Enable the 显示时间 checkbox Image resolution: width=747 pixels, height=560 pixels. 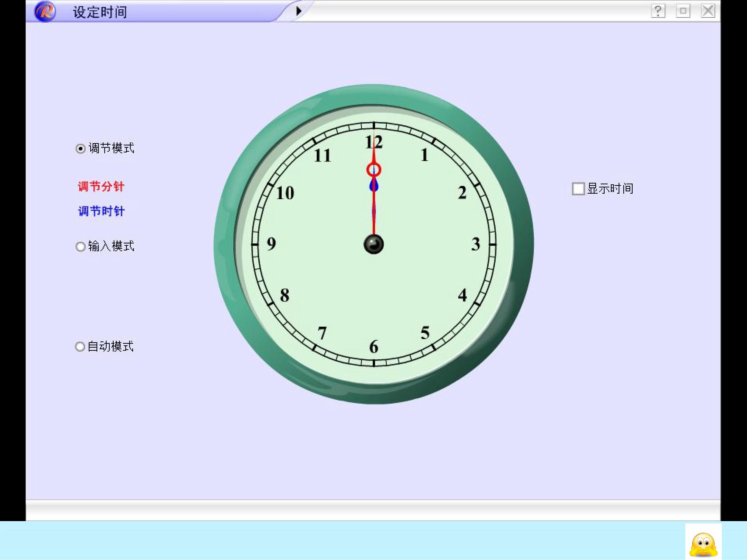pyautogui.click(x=578, y=189)
